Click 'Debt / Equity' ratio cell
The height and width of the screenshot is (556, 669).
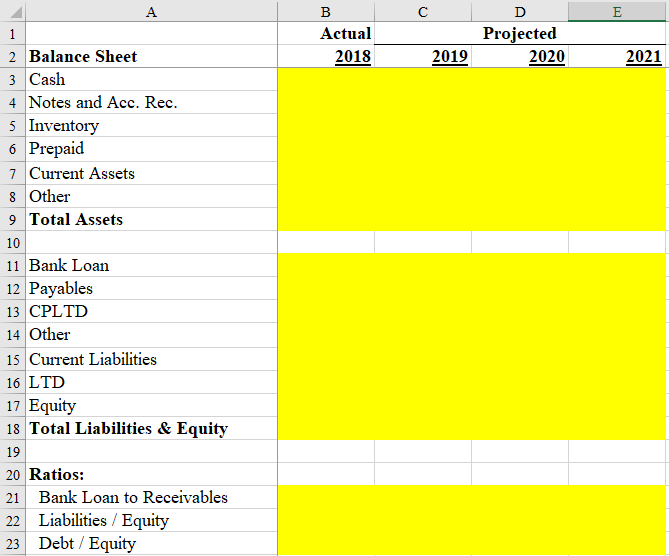pyautogui.click(x=151, y=544)
